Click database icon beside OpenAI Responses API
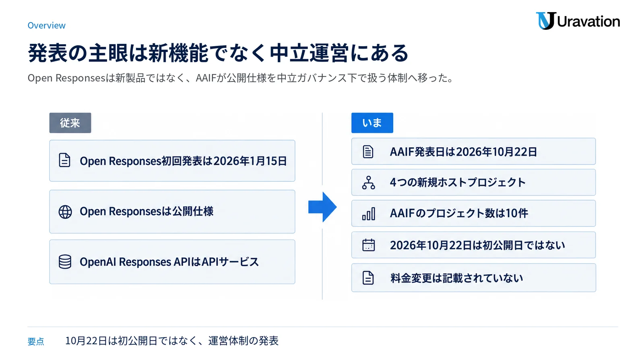Screen dimensions: 644x362 [65, 262]
